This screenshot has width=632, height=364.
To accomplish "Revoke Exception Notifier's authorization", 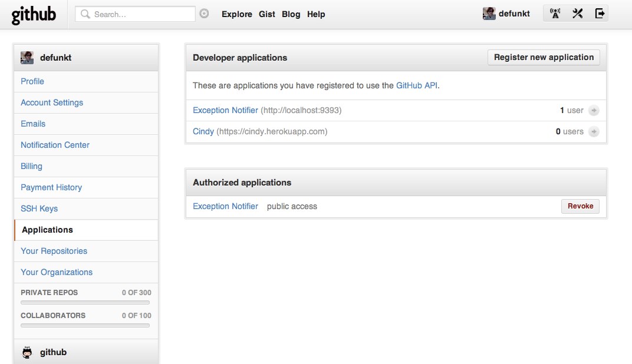I will (x=580, y=206).
